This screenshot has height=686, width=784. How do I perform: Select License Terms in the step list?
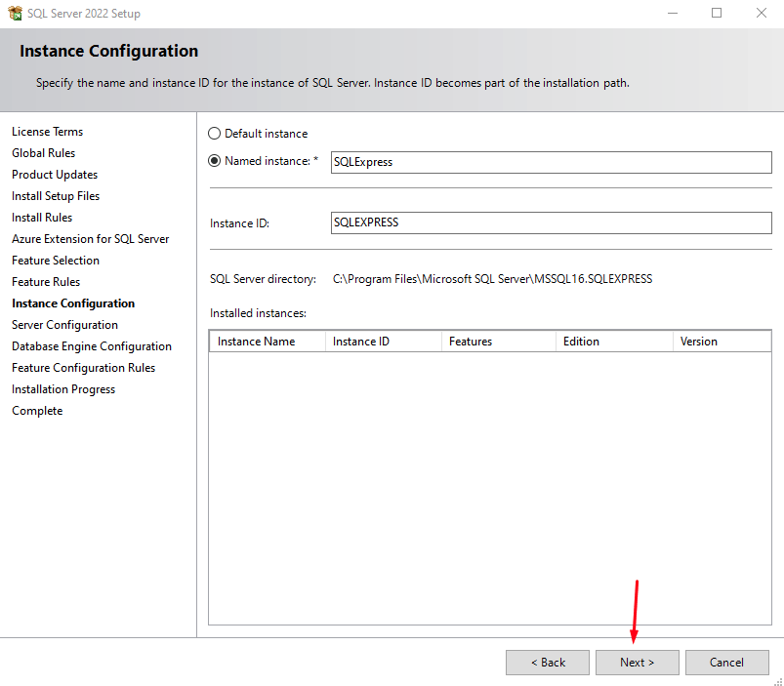pyautogui.click(x=48, y=132)
